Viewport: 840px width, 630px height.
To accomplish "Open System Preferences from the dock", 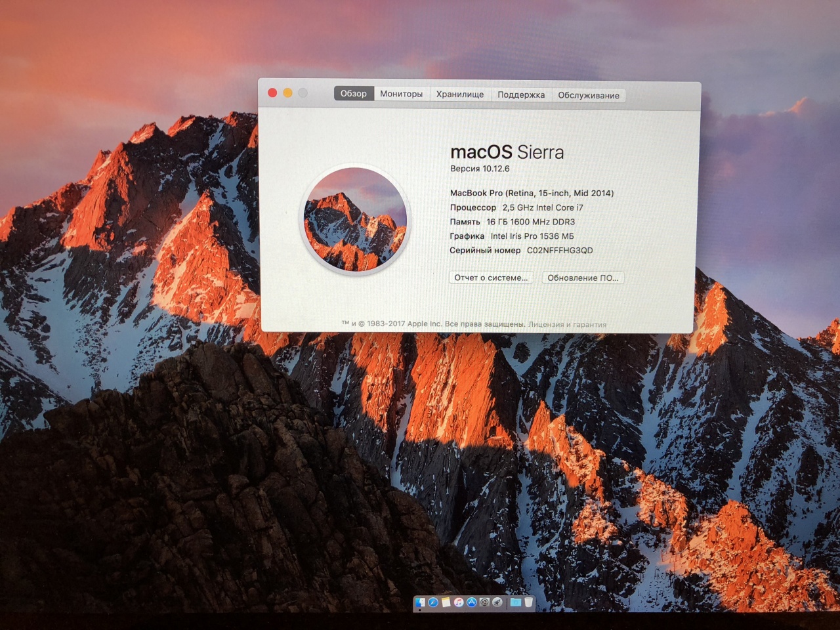I will [484, 602].
